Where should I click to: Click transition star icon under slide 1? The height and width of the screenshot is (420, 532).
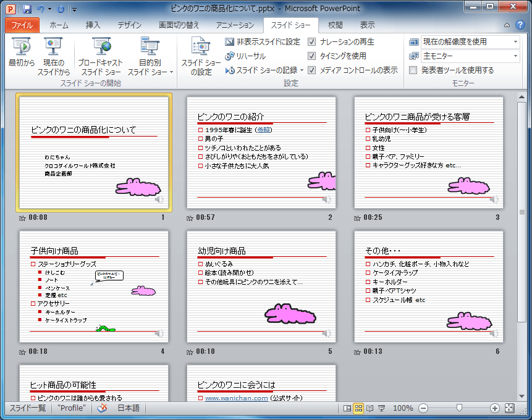(22, 218)
